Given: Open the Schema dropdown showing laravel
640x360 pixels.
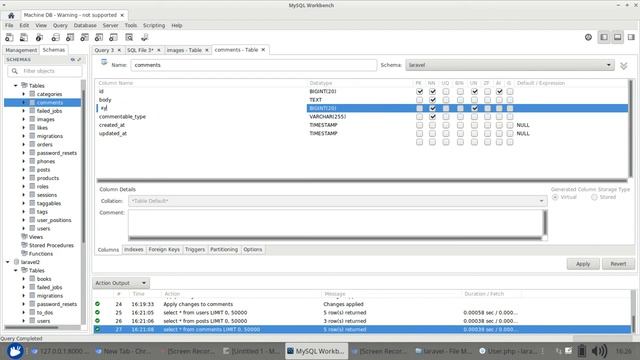Looking at the screenshot, I should click(x=510, y=65).
